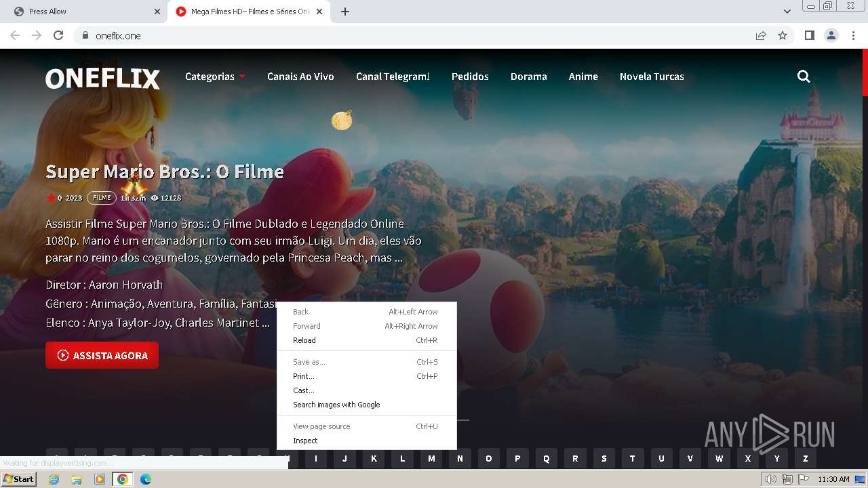Image resolution: width=868 pixels, height=488 pixels.
Task: Click the 11:30 AM system clock
Action: [x=833, y=479]
